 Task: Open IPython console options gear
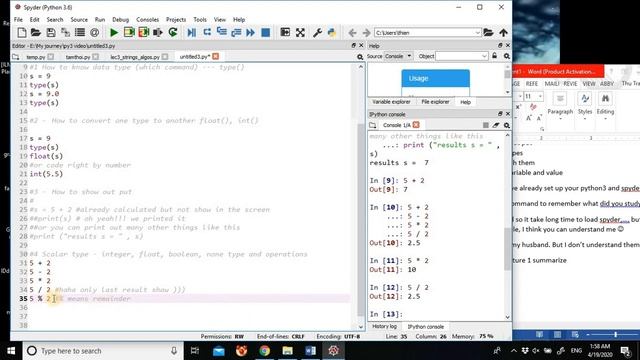[x=507, y=125]
